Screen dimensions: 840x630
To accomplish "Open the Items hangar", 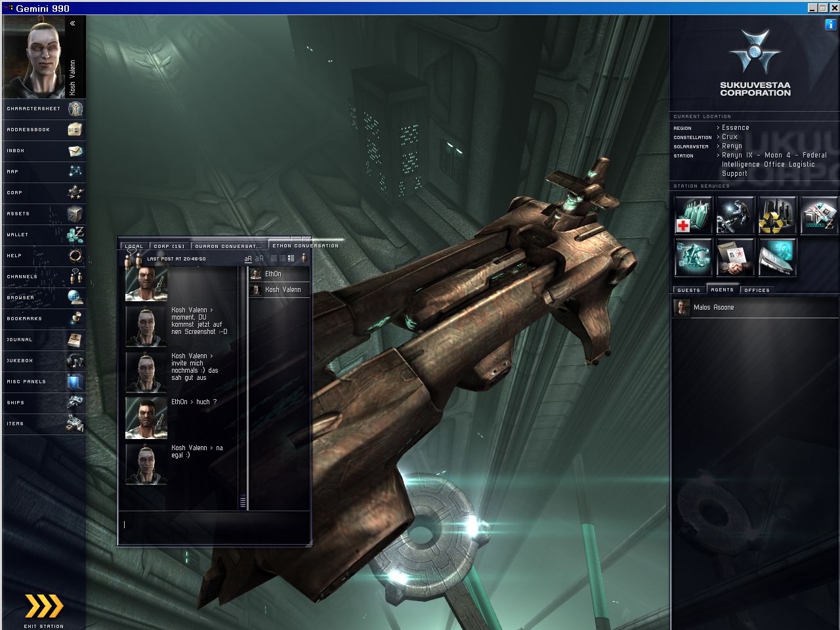I will (43, 424).
